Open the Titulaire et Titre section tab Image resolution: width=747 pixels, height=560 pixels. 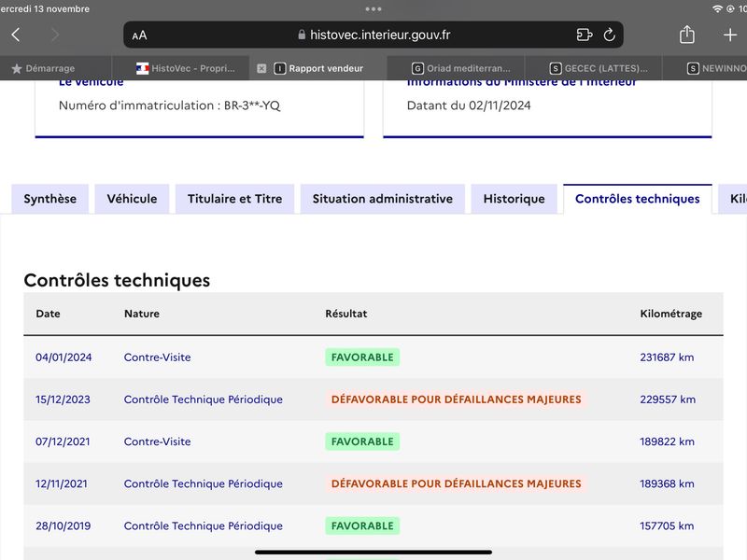pyautogui.click(x=235, y=199)
